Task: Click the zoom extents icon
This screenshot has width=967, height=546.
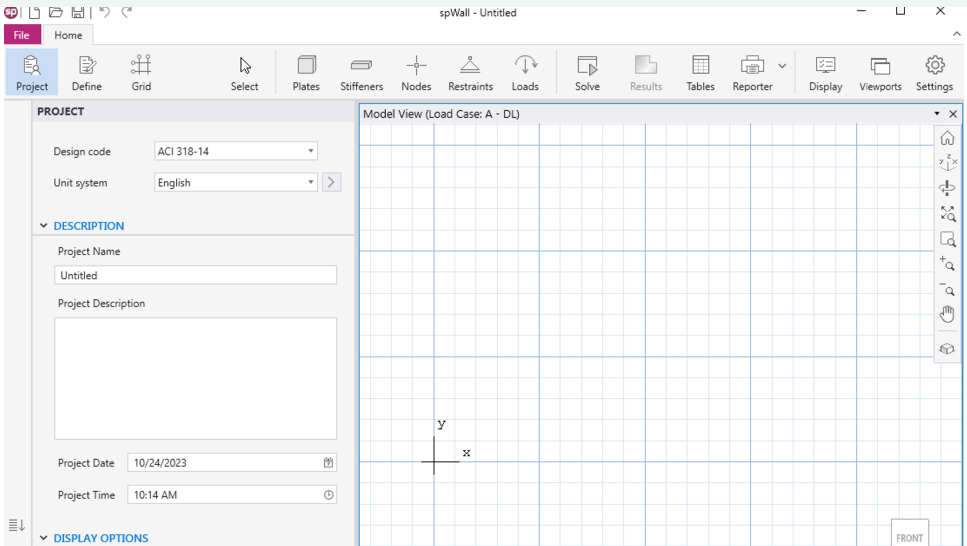Action: (947, 213)
